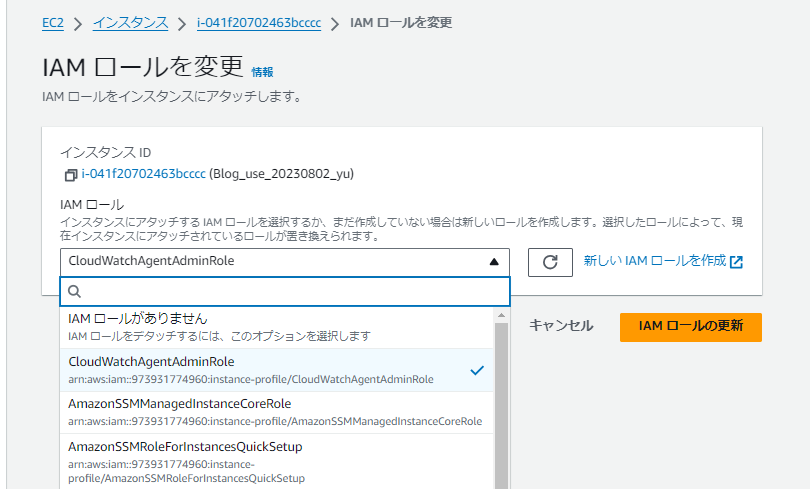Open breadcrumb link i-041f20702463bcccc
This screenshot has height=489, width=810.
click(x=259, y=23)
